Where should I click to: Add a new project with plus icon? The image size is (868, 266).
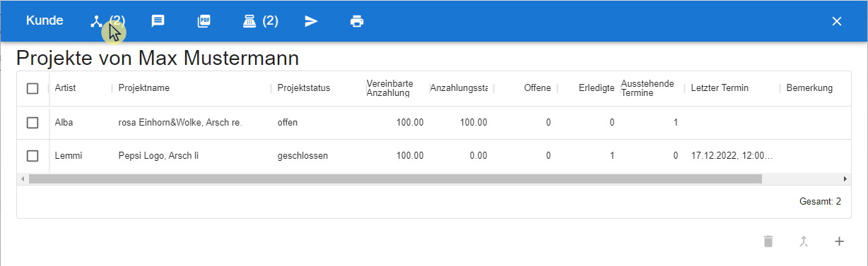(x=839, y=241)
